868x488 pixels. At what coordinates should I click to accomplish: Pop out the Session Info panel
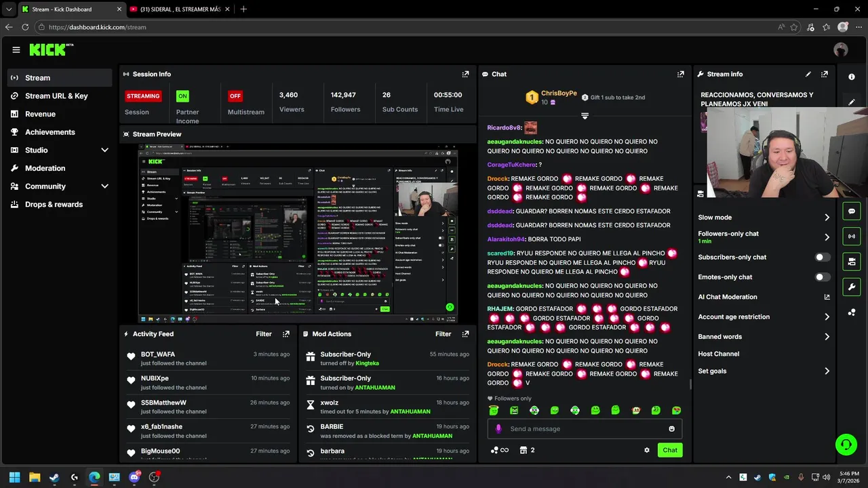click(465, 74)
